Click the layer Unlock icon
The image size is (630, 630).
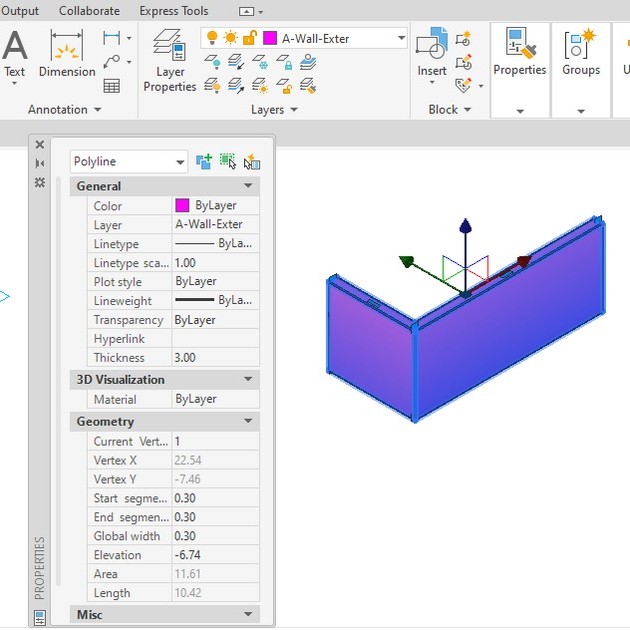284,86
